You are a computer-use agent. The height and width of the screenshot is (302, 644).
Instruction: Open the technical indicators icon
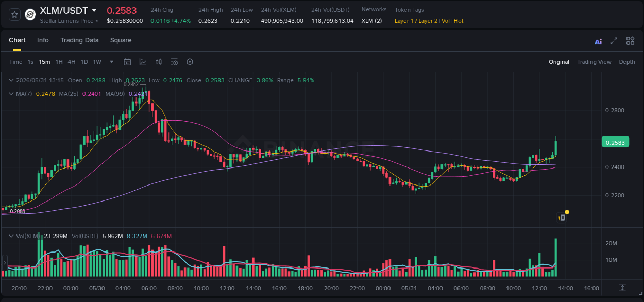[143, 62]
